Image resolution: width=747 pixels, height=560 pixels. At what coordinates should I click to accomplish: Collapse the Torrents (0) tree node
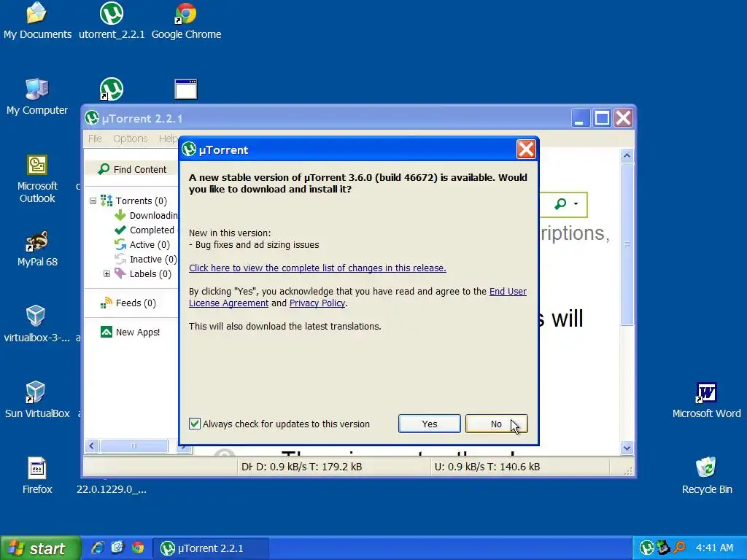tap(93, 201)
